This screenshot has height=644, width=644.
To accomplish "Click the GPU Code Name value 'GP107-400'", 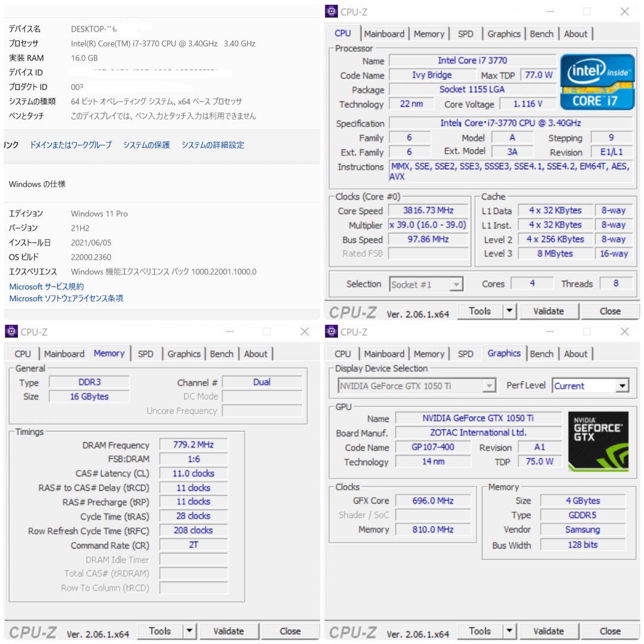I will point(433,447).
